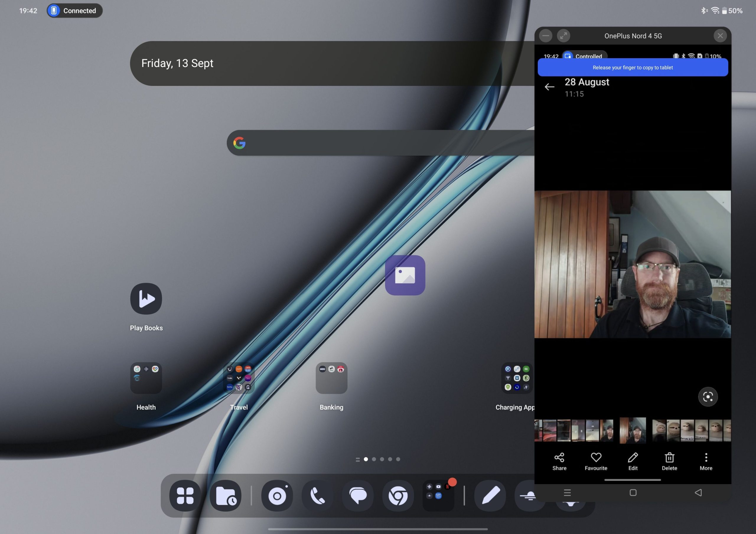Click the Google search bar

pos(380,143)
